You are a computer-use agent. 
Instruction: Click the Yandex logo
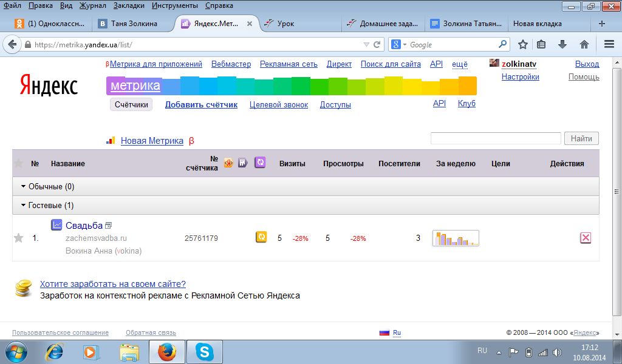tap(49, 85)
